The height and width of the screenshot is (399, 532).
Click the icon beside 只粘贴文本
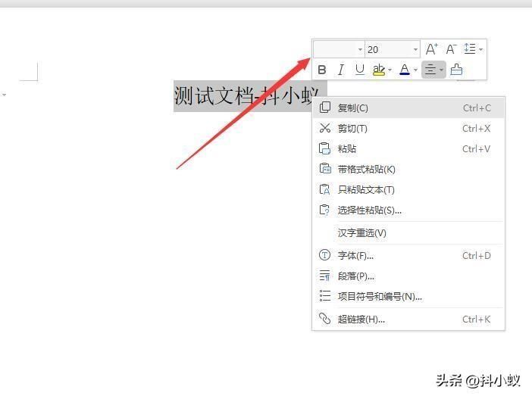[324, 189]
